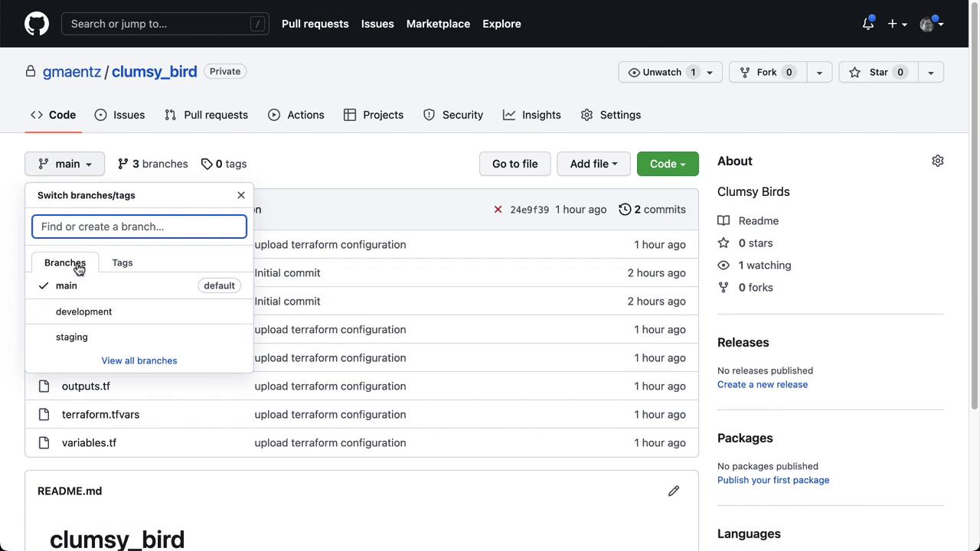This screenshot has width=980, height=551.
Task: Click the failed status X icon
Action: click(498, 210)
